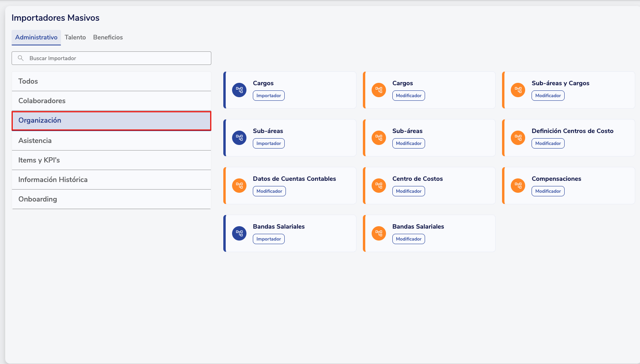The height and width of the screenshot is (364, 640).
Task: Select the Administrativo tab
Action: 36,37
